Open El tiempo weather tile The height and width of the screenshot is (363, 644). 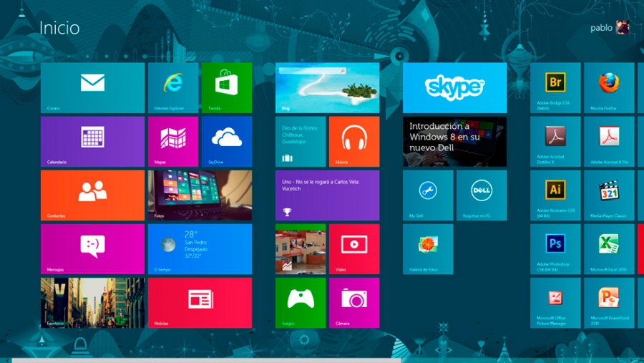pyautogui.click(x=200, y=249)
